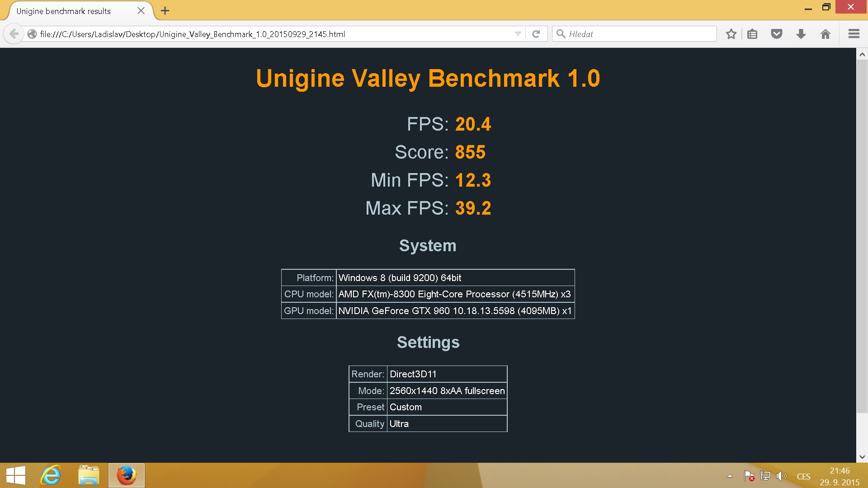
Task: Close the Unigine benchmark results tab
Action: pos(141,11)
